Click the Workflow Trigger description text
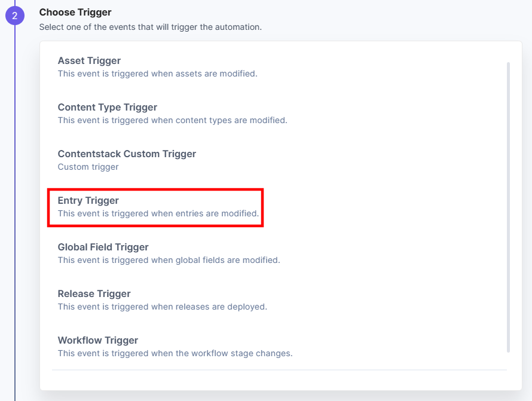This screenshot has width=532, height=401. coord(175,353)
